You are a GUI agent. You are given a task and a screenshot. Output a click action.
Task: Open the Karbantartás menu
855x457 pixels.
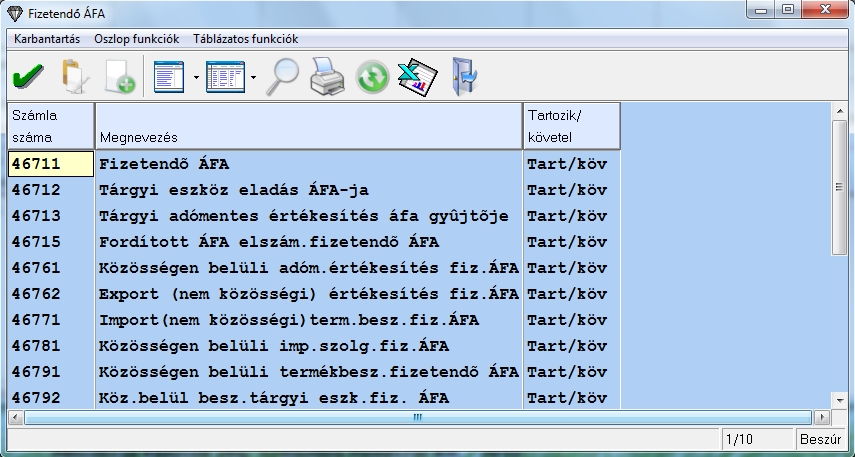pyautogui.click(x=46, y=39)
